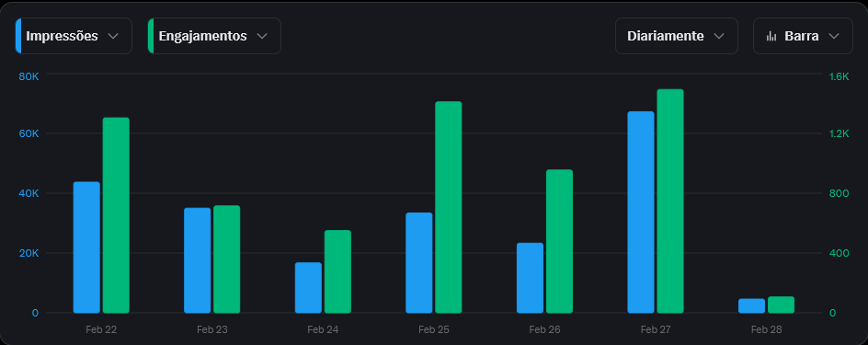Click the green Engajamentos color indicator
The height and width of the screenshot is (345, 868).
tap(151, 36)
